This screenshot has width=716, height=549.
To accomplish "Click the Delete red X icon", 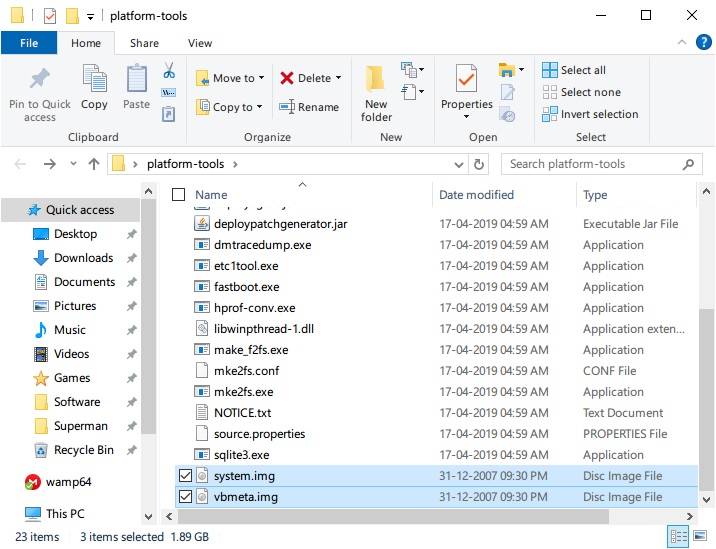I will coord(287,78).
